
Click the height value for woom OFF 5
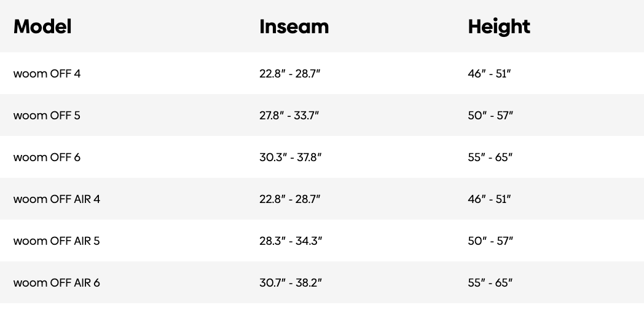pyautogui.click(x=490, y=116)
